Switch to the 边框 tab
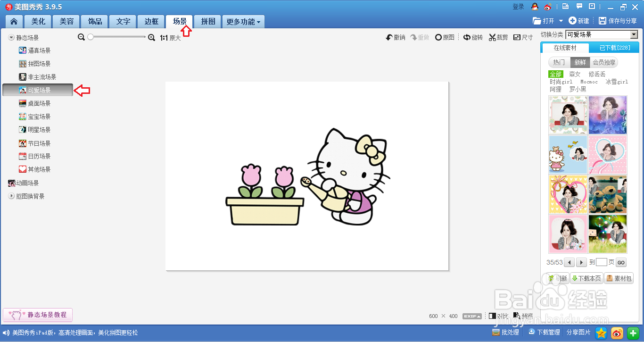 coord(151,22)
